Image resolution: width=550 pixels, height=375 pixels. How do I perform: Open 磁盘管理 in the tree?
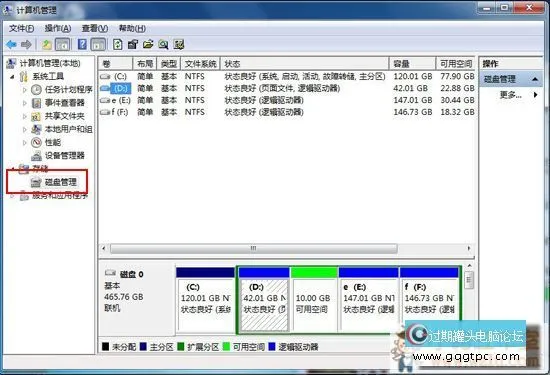pyautogui.click(x=61, y=182)
